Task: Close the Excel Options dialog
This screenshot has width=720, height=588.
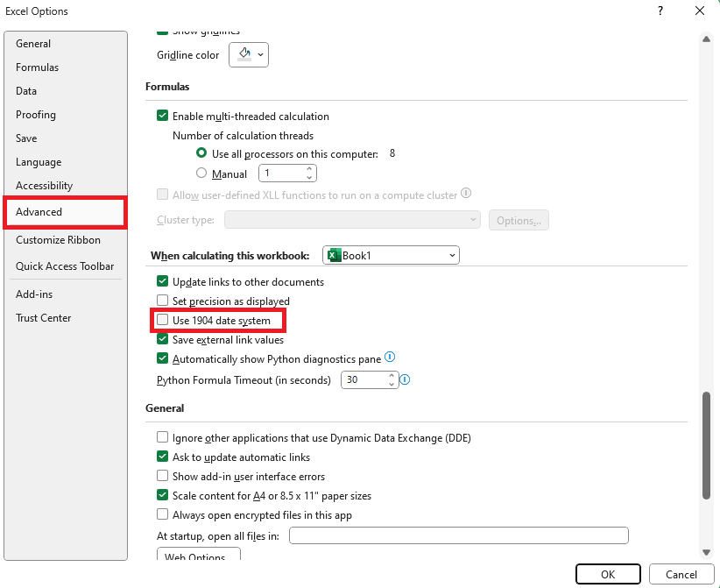Action: [x=700, y=11]
